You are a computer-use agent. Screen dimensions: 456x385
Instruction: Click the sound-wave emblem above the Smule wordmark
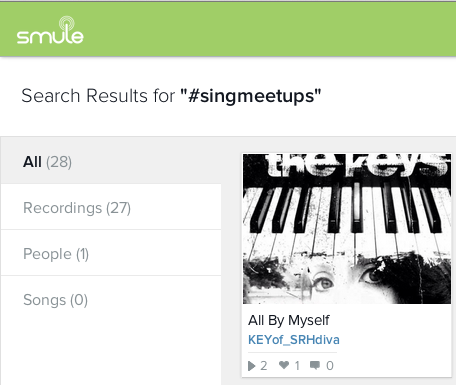click(67, 24)
